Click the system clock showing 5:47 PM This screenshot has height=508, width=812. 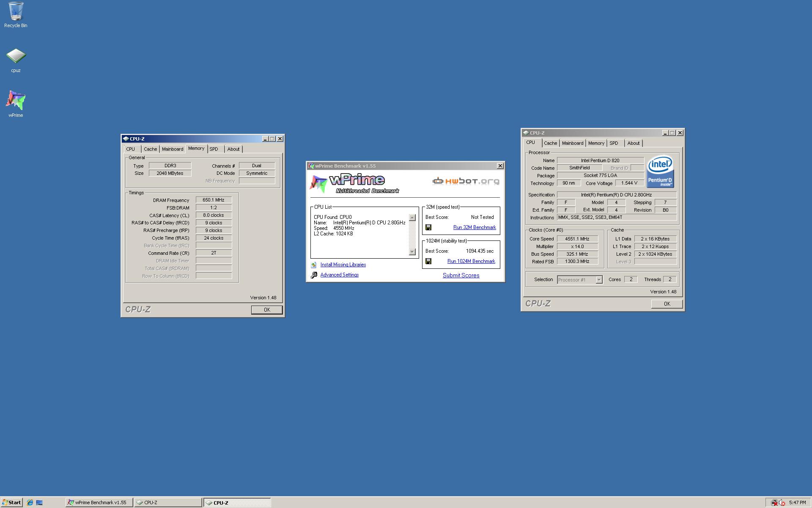(x=797, y=502)
